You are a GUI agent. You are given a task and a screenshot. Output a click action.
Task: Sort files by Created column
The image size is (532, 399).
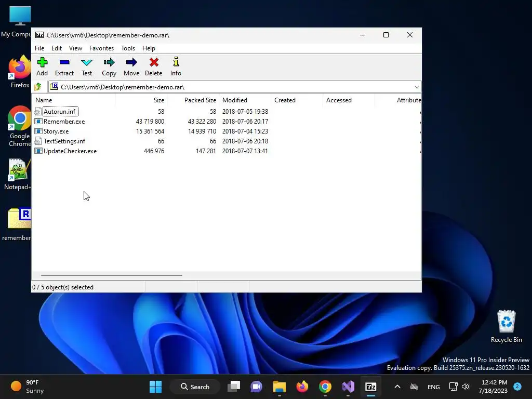297,100
